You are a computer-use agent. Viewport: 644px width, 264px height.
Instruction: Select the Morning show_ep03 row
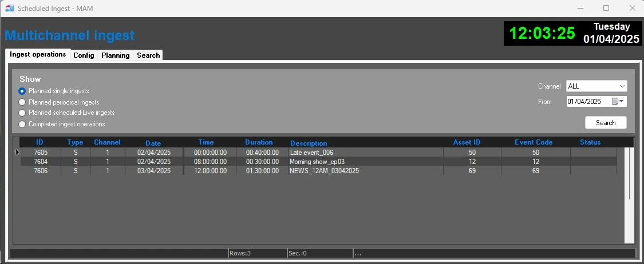pyautogui.click(x=317, y=162)
